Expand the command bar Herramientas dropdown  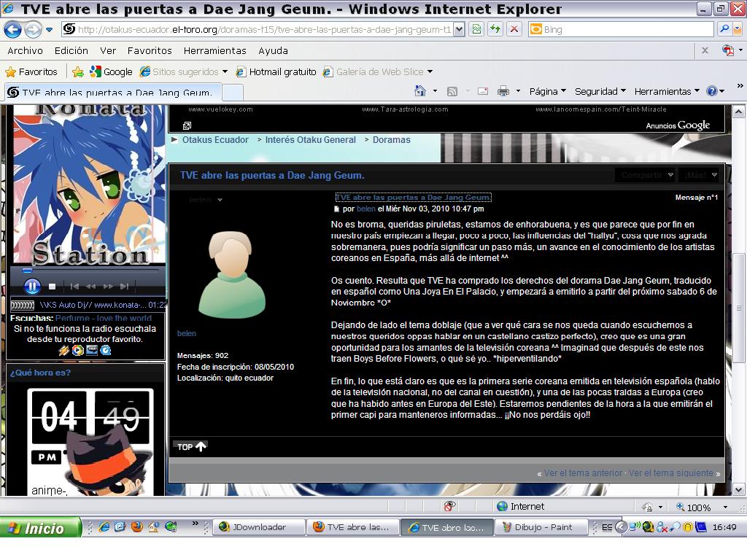[667, 91]
